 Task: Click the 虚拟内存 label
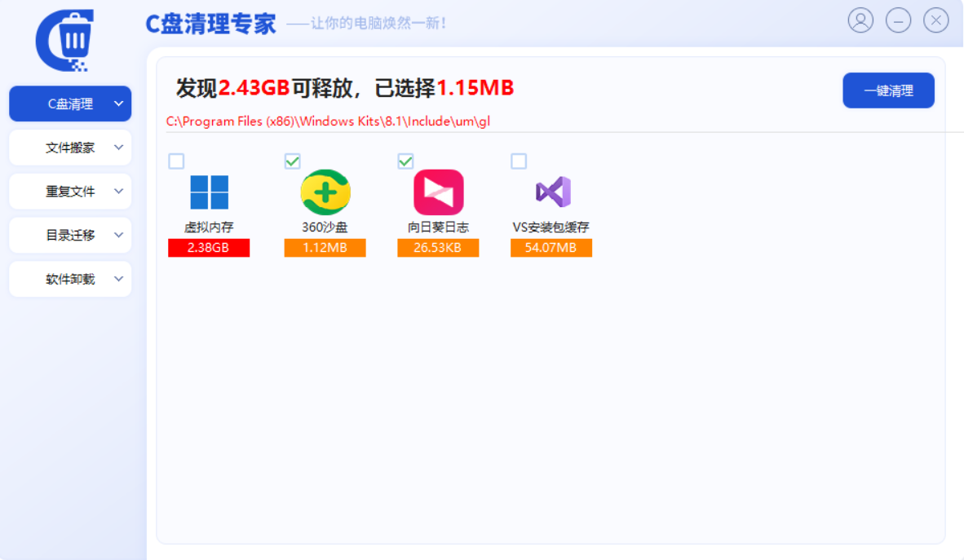209,227
